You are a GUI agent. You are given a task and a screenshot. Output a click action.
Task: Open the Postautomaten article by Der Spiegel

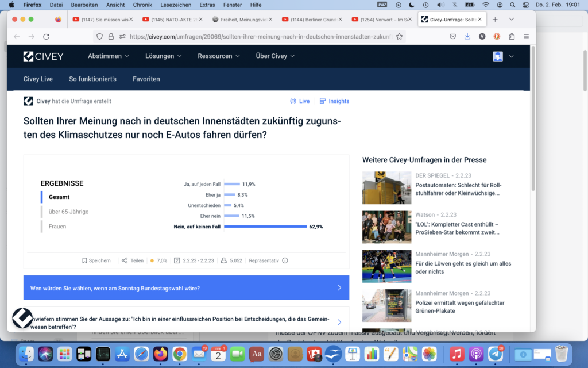[x=458, y=189]
